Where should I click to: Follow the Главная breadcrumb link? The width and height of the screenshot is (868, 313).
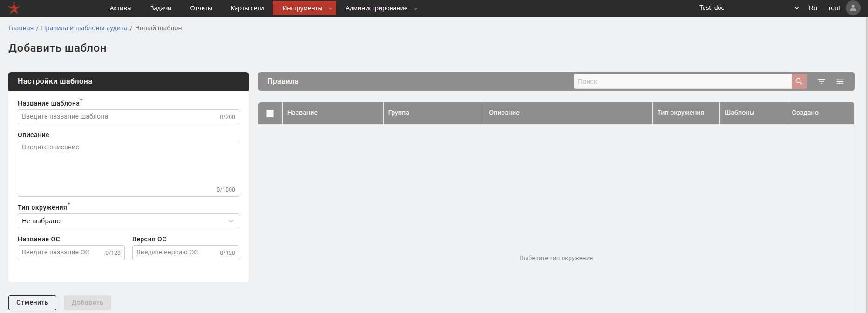coord(21,28)
